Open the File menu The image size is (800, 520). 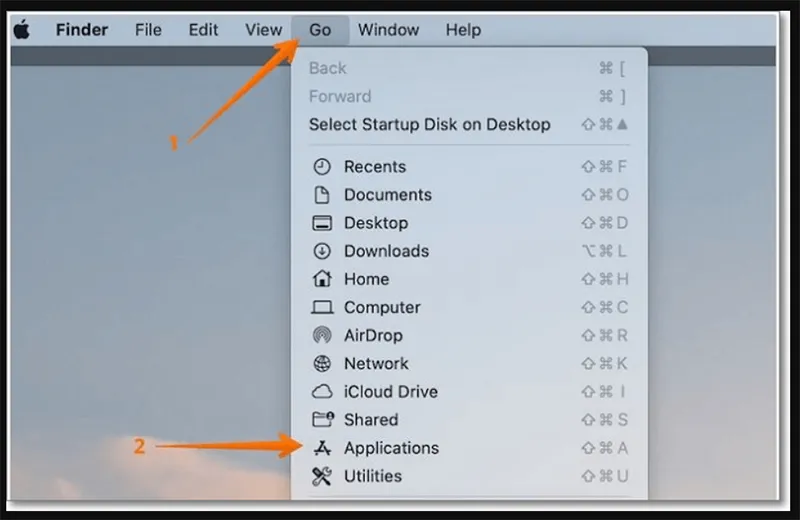pyautogui.click(x=148, y=30)
